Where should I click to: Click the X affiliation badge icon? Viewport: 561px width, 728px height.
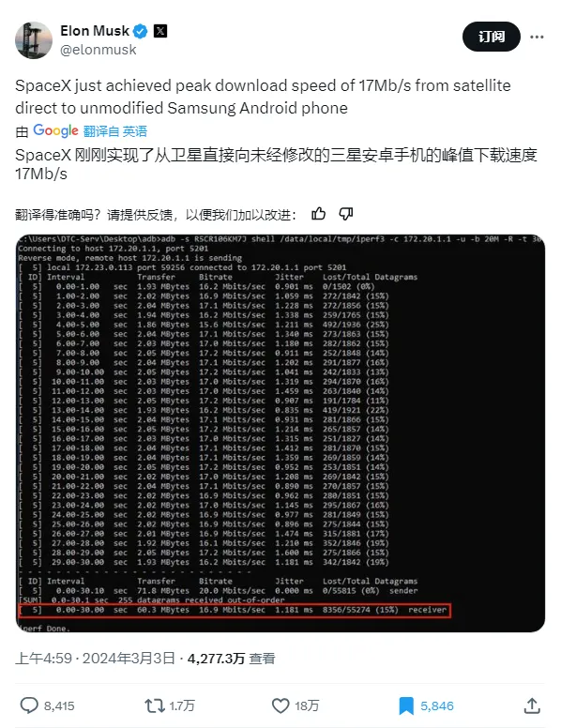(160, 31)
